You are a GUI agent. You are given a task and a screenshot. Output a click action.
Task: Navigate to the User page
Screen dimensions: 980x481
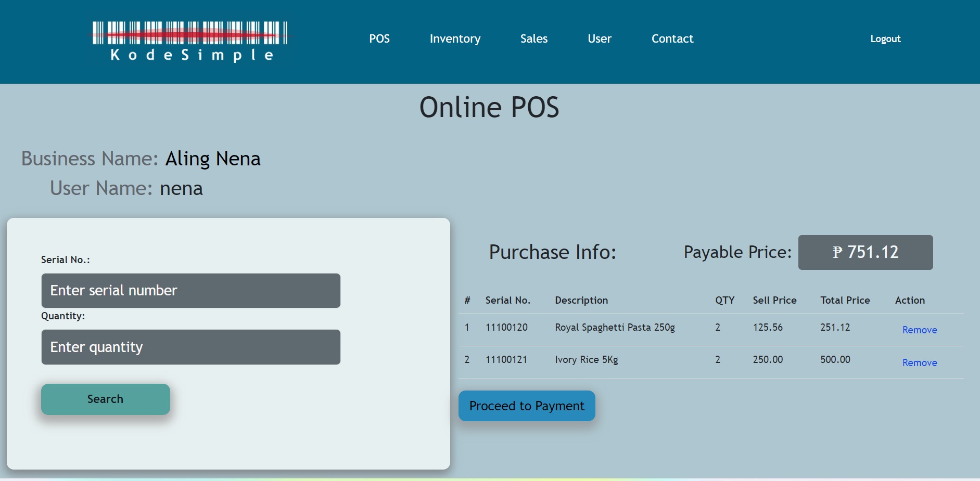coord(599,39)
